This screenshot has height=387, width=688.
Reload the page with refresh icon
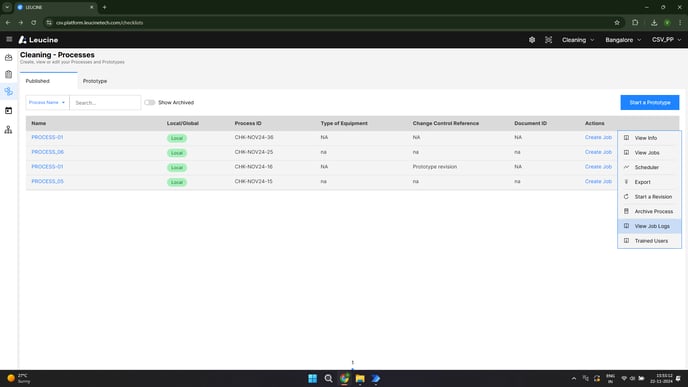pyautogui.click(x=34, y=22)
